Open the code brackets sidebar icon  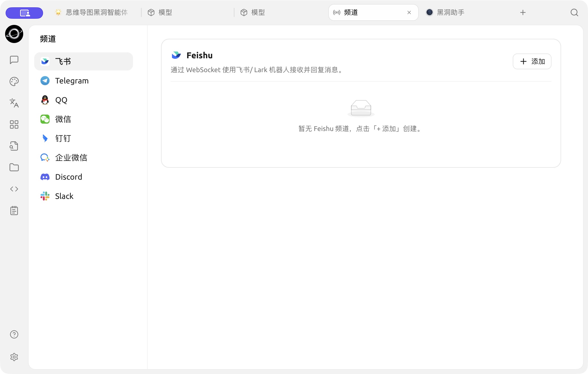14,189
